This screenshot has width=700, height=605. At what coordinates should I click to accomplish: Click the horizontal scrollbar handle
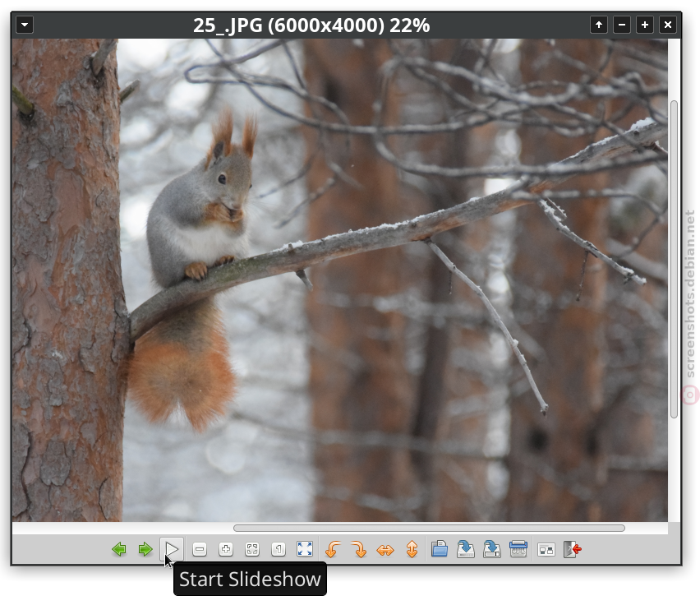click(429, 529)
